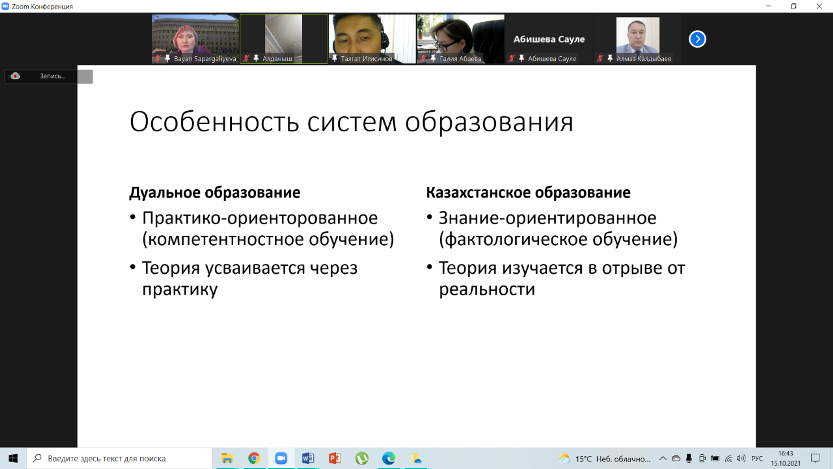
Task: Launch Microsoft Edge from taskbar
Action: pyautogui.click(x=389, y=458)
